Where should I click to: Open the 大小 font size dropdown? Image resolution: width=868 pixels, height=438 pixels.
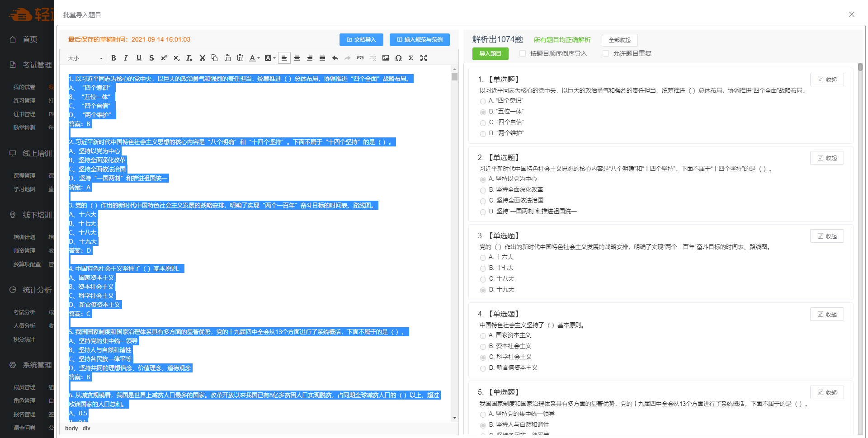point(85,58)
